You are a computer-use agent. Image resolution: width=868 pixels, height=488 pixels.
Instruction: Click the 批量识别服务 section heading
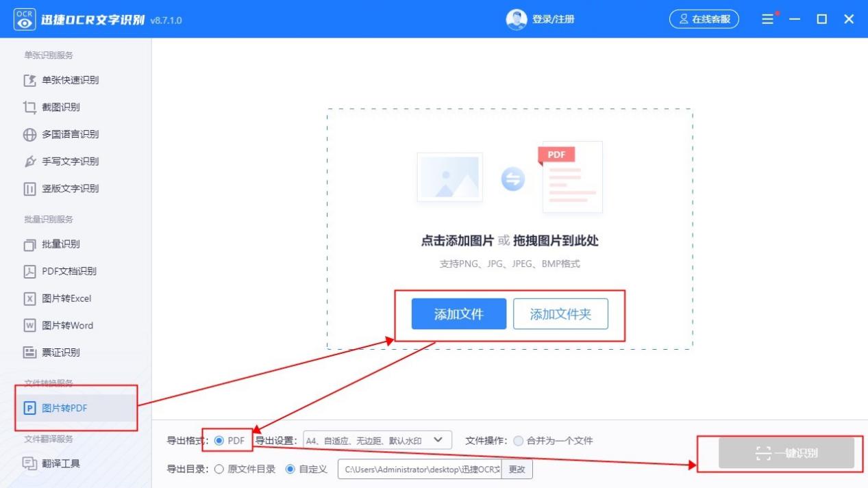point(48,219)
